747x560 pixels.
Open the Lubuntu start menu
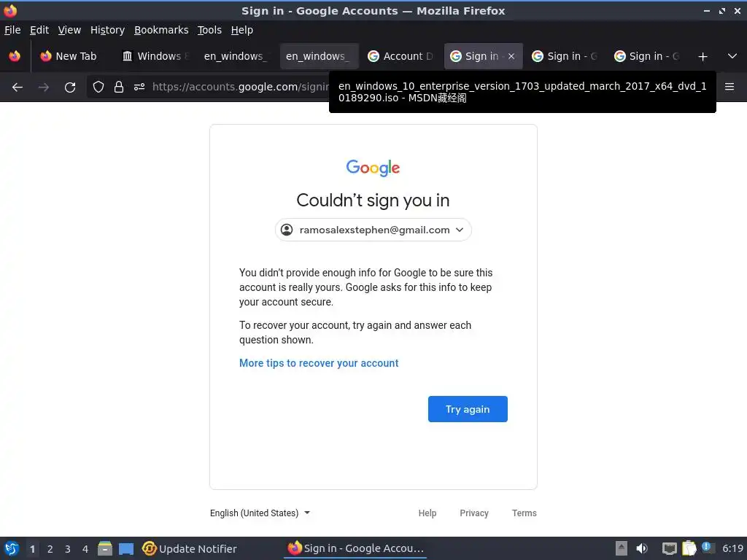coord(12,548)
